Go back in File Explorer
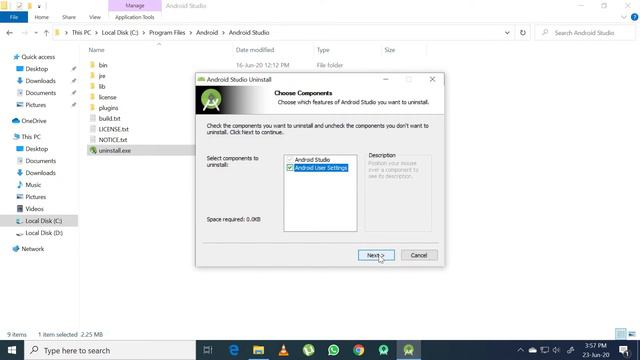The height and width of the screenshot is (360, 640). (x=10, y=33)
